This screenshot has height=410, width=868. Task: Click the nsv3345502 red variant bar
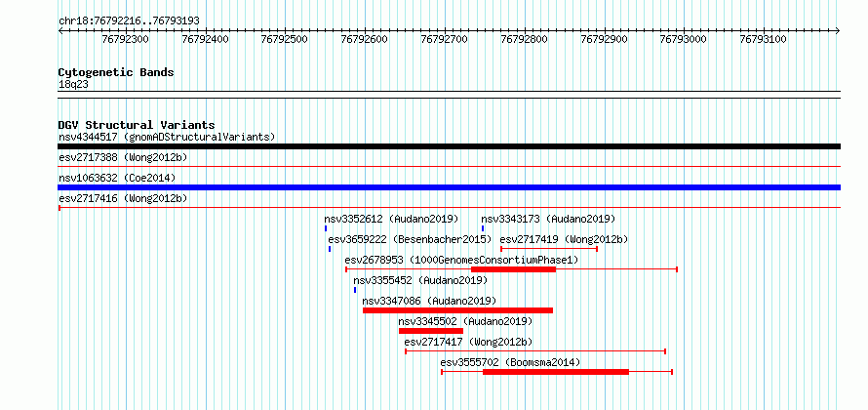pos(431,331)
